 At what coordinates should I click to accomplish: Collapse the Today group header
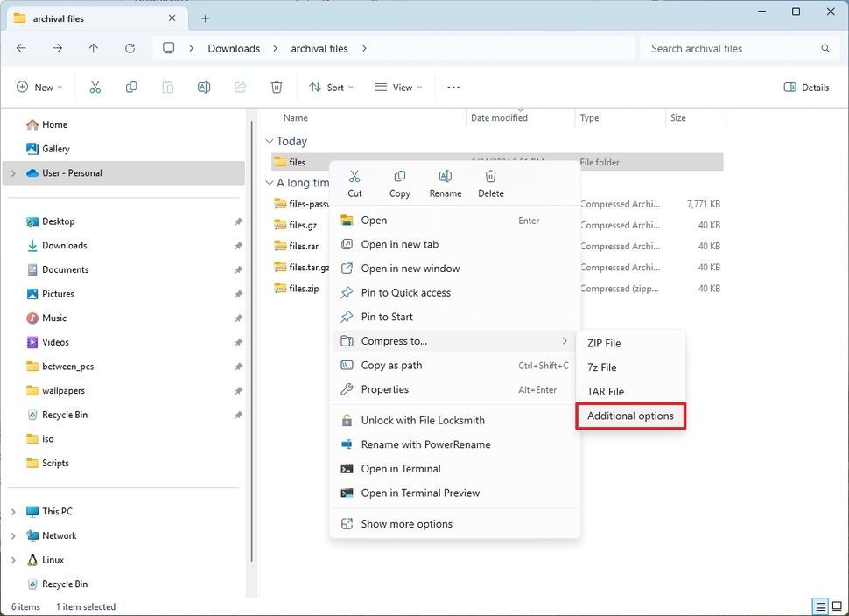click(269, 141)
